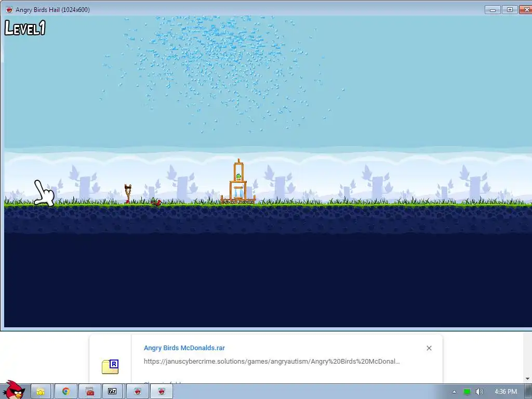Switch to the second Angry Birds taskbar window

(162, 392)
